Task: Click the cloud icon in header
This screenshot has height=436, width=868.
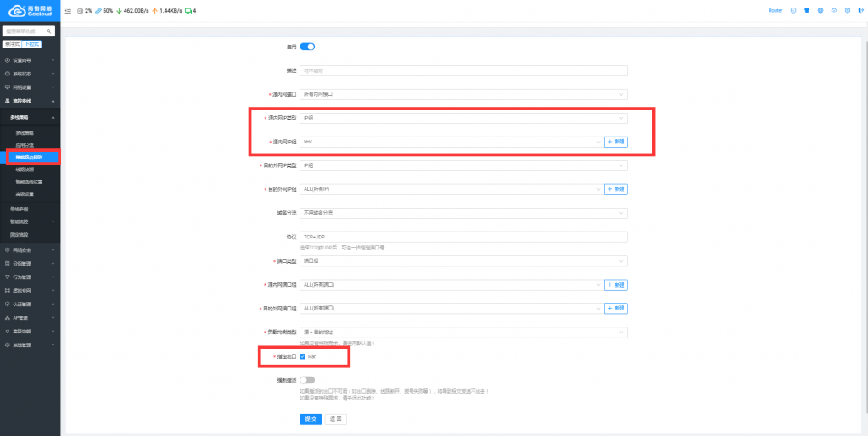Action: (x=834, y=10)
